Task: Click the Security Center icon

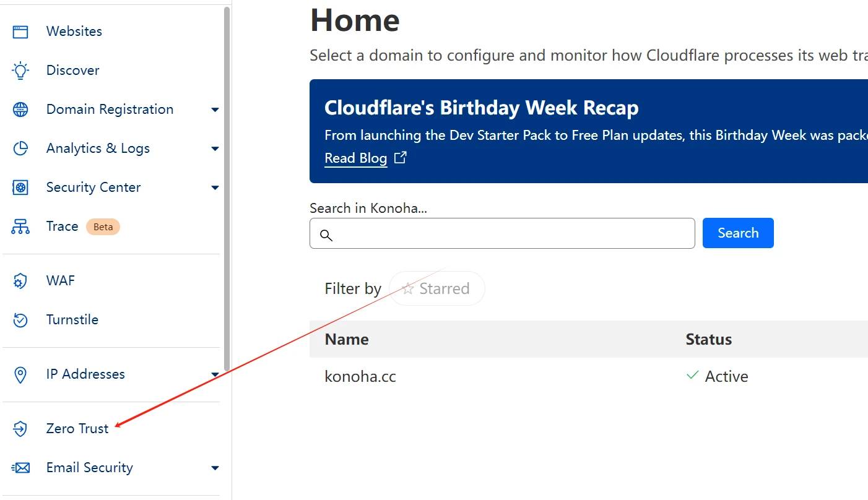Action: click(20, 187)
